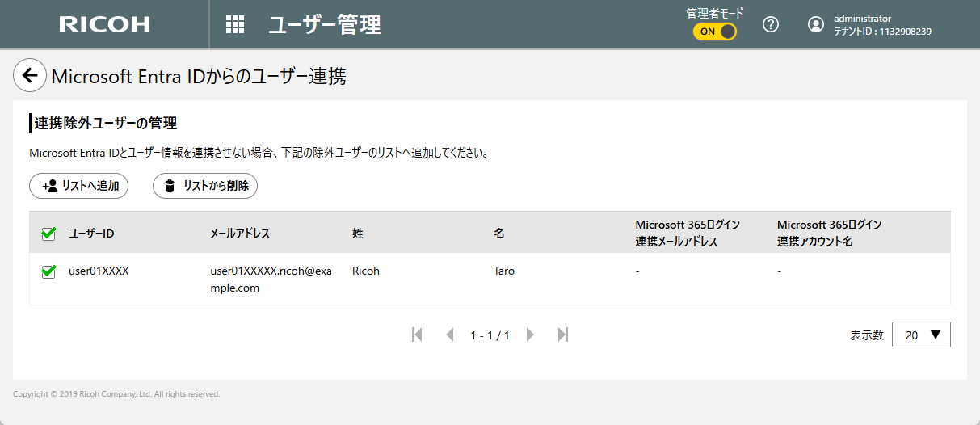Click the 連携除外ユーザーの管理 heading

tap(106, 124)
